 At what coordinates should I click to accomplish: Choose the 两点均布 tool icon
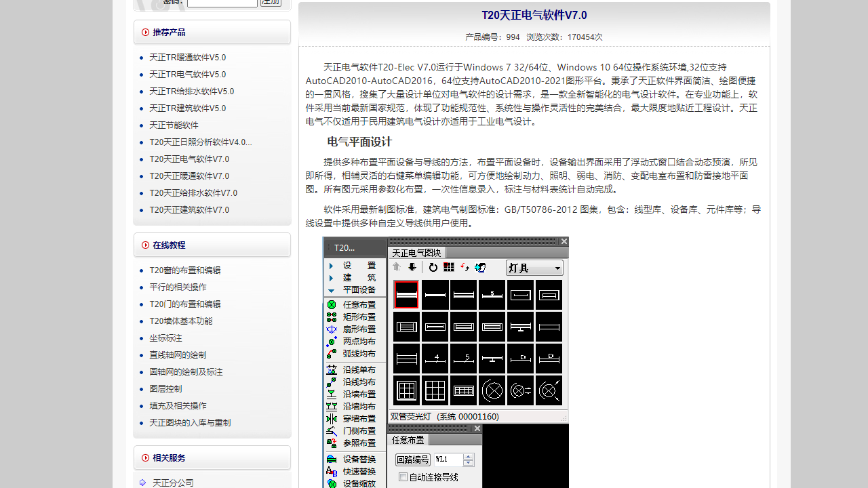[332, 342]
